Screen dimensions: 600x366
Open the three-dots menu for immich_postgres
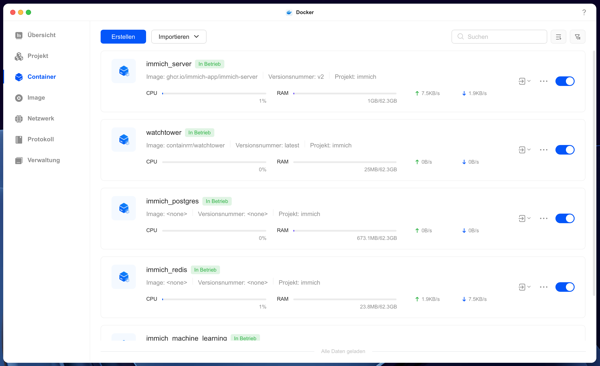(x=543, y=218)
